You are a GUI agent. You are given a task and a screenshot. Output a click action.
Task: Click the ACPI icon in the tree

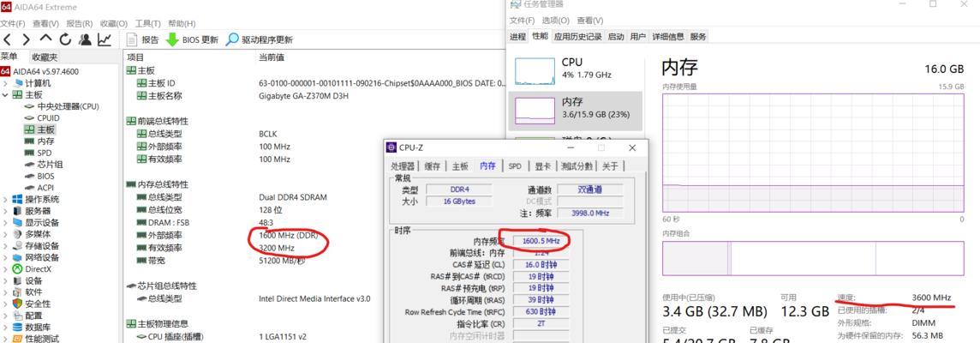[29, 187]
